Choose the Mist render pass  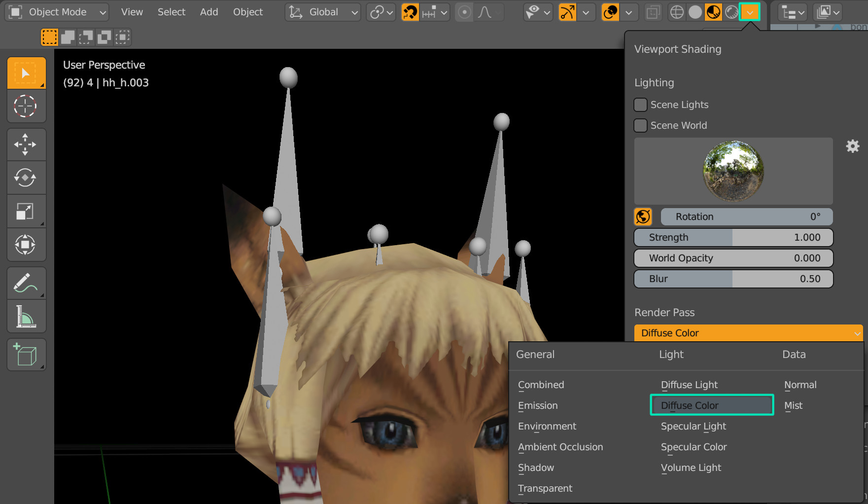[x=794, y=405]
